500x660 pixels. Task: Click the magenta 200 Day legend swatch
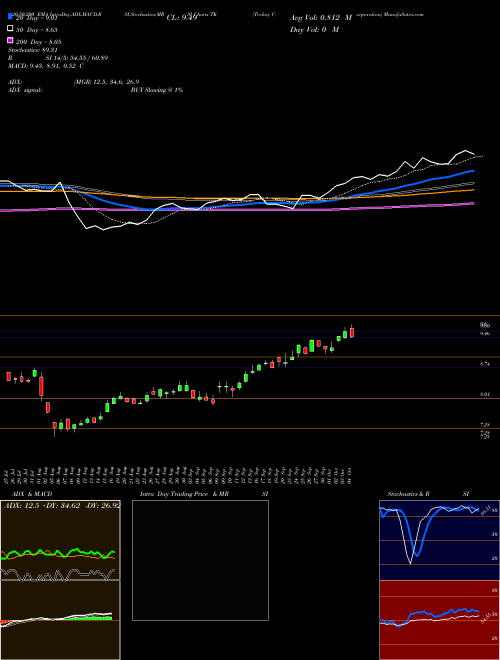pos(10,40)
